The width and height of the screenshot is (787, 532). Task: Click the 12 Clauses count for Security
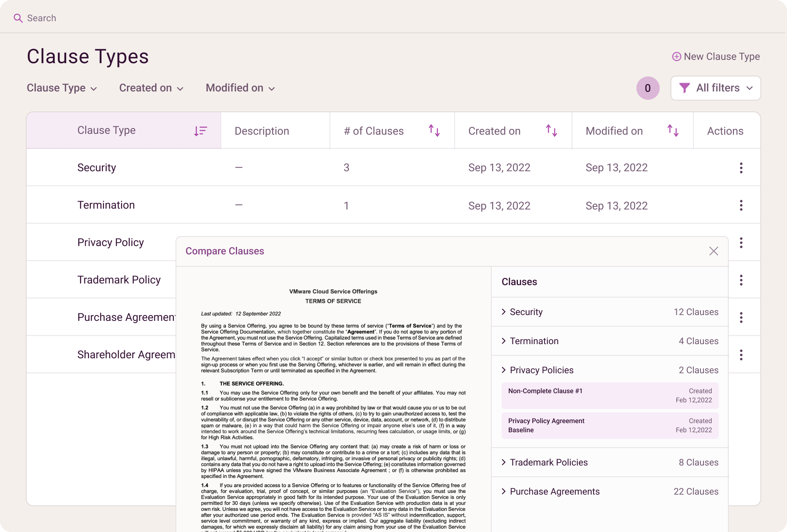(x=696, y=312)
